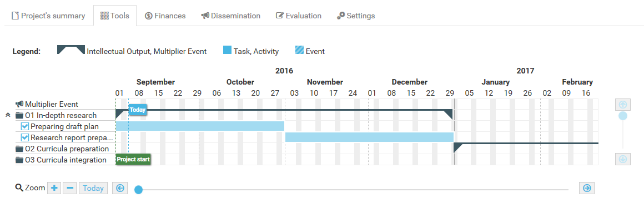Click the green Project start marker
This screenshot has width=644, height=207.
133,159
